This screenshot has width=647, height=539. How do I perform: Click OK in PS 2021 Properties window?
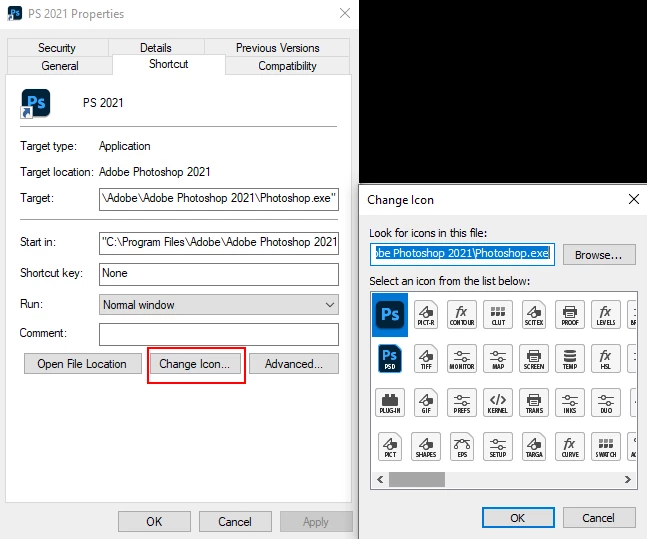pos(154,521)
